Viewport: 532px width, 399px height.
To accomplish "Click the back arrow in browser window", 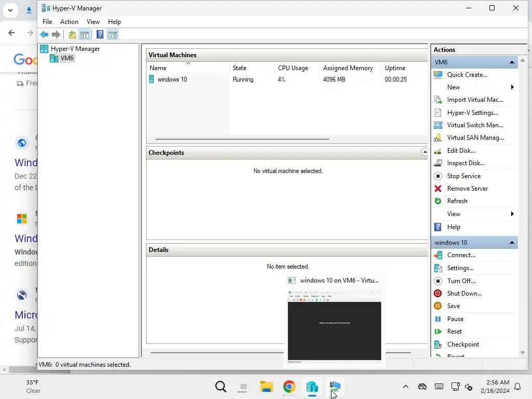I will click(11, 33).
